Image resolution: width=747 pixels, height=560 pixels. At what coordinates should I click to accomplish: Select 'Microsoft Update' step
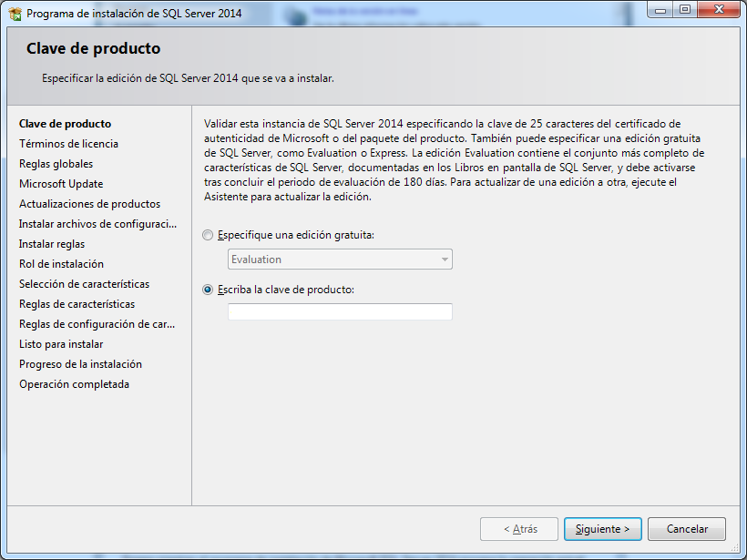(61, 184)
